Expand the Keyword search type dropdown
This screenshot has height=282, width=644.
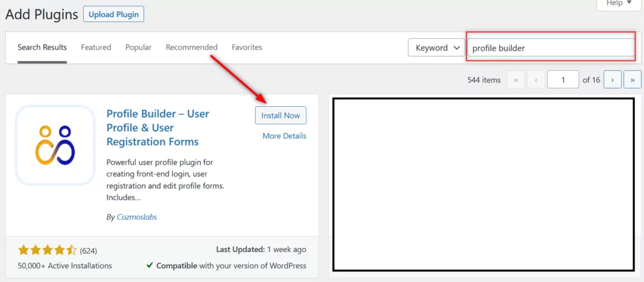(436, 48)
